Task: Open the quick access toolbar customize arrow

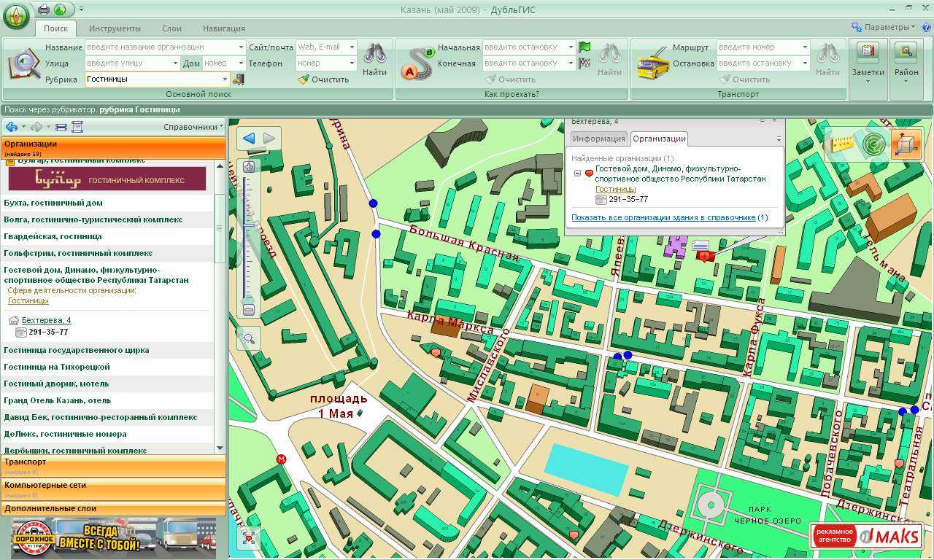Action: (x=80, y=9)
